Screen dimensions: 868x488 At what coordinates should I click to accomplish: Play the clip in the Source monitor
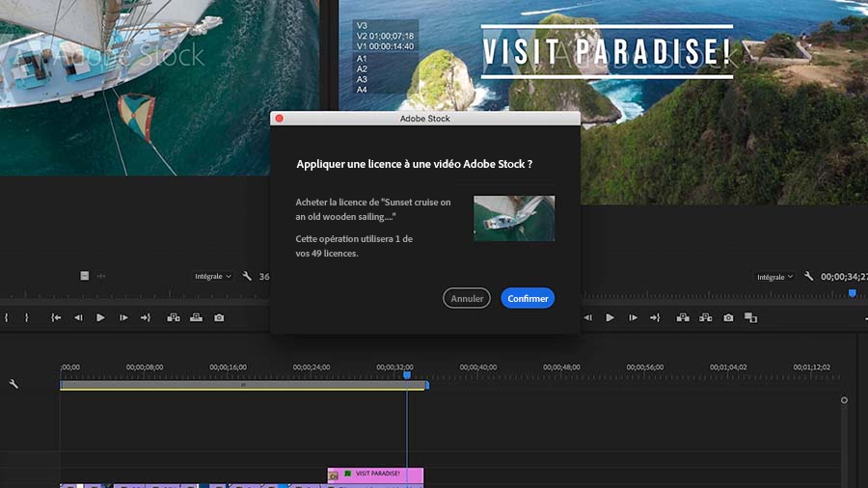coord(100,317)
